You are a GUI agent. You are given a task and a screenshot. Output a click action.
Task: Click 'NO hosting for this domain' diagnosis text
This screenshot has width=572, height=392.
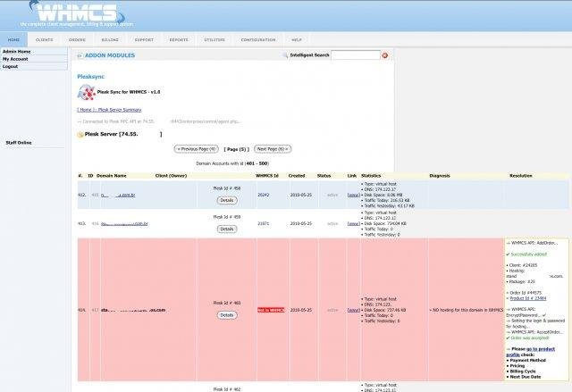tap(467, 310)
